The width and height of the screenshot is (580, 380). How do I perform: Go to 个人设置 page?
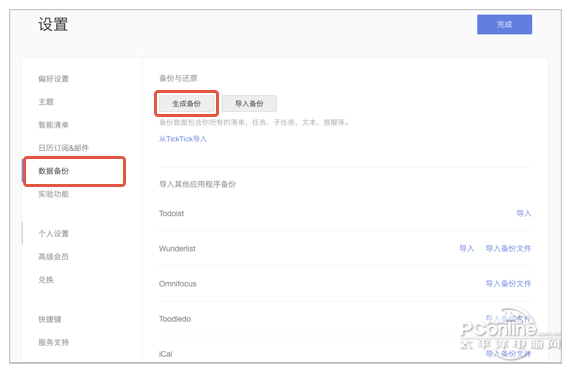coord(54,233)
